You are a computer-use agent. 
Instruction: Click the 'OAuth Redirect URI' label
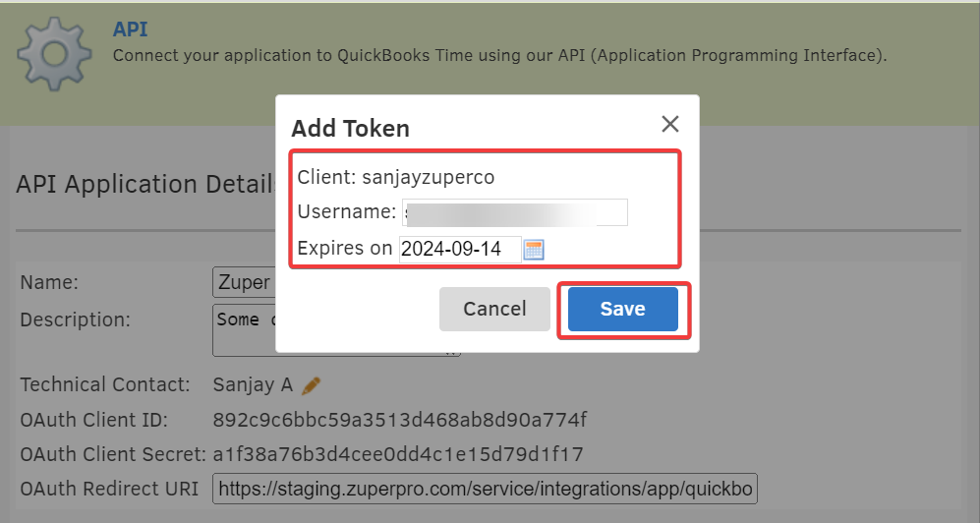point(109,489)
